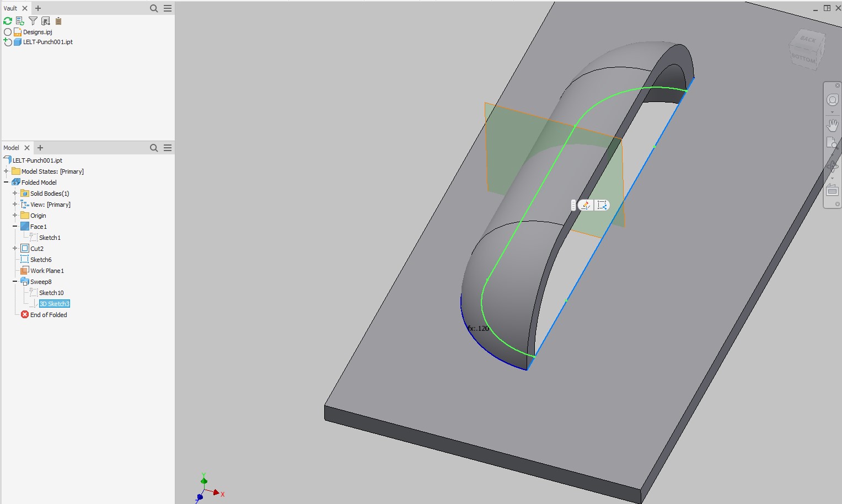This screenshot has width=842, height=504.
Task: Select the Vault check-in clipboard icon
Action: (58, 20)
